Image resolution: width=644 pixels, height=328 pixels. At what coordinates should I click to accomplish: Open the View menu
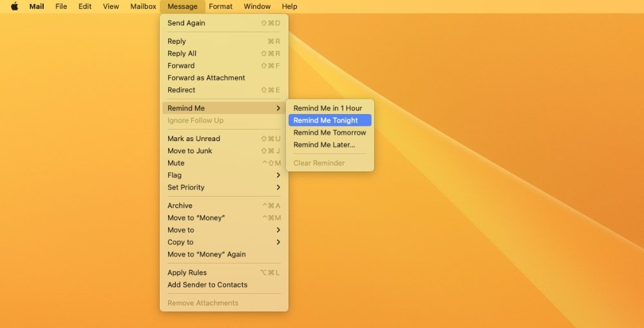pyautogui.click(x=111, y=6)
